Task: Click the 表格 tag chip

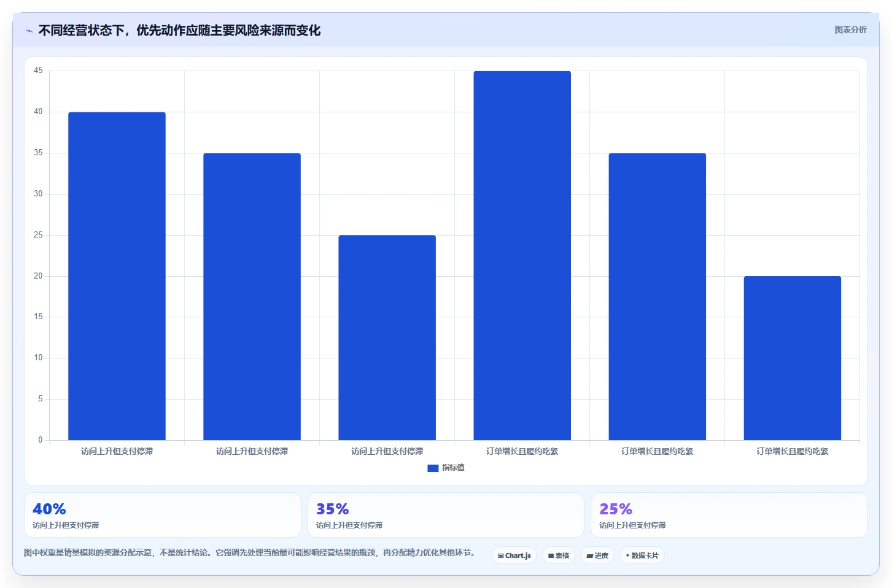Action: (x=559, y=555)
